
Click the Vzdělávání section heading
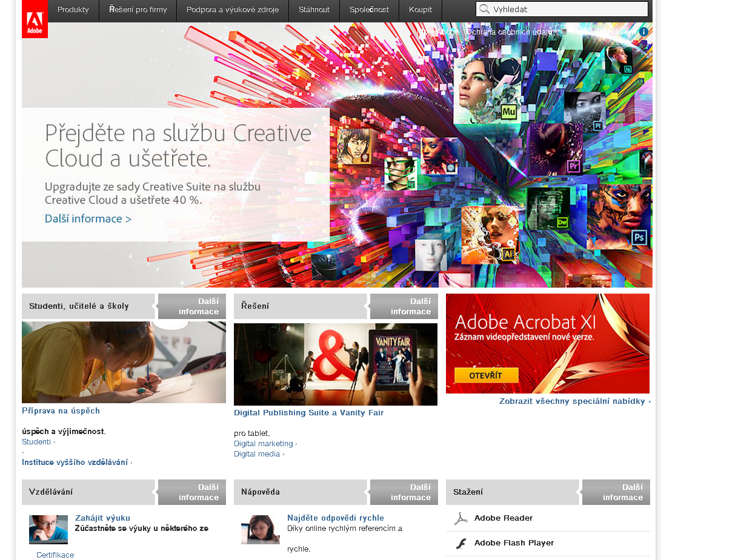(x=51, y=492)
